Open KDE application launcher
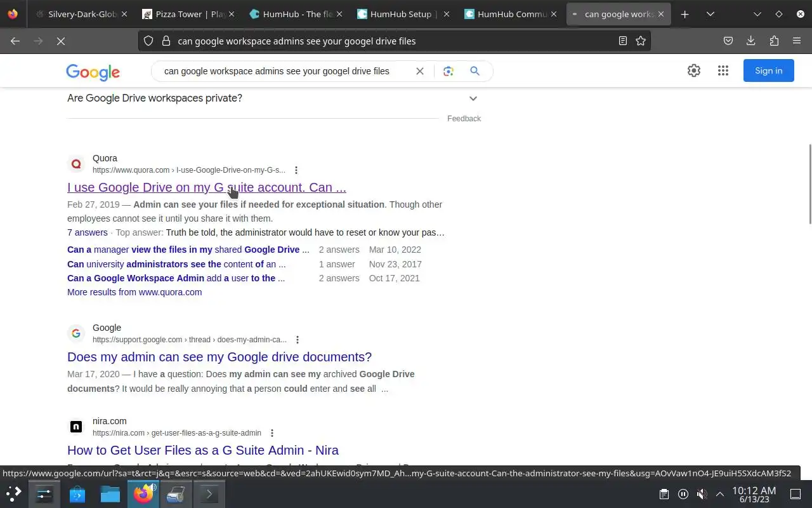This screenshot has height=508, width=812. pyautogui.click(x=14, y=493)
